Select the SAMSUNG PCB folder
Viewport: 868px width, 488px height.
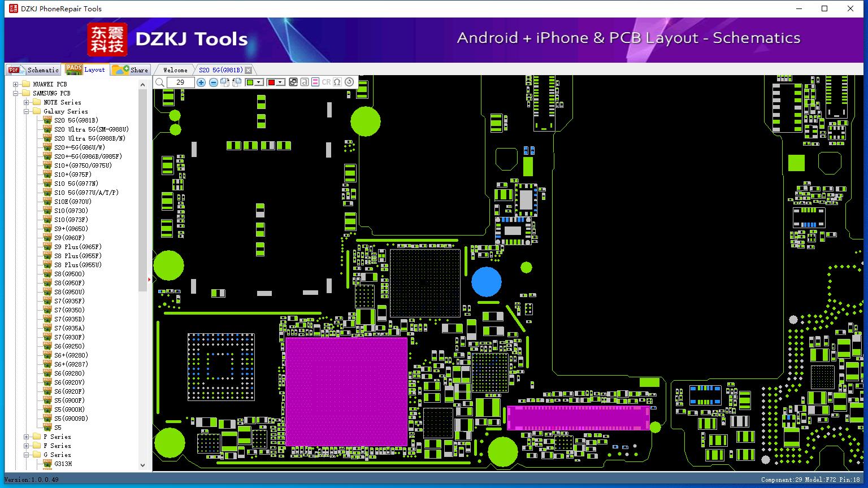[51, 93]
